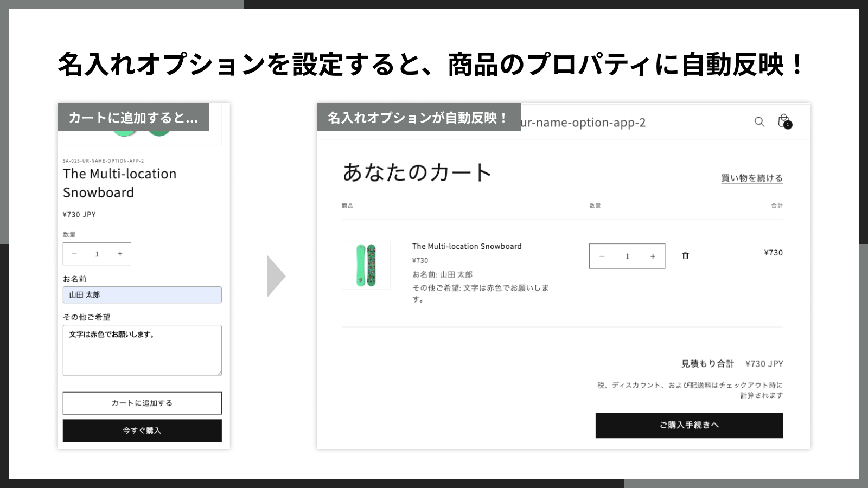The image size is (868, 488).
Task: Click the ur-name-option-app-2 store title
Action: click(x=583, y=123)
